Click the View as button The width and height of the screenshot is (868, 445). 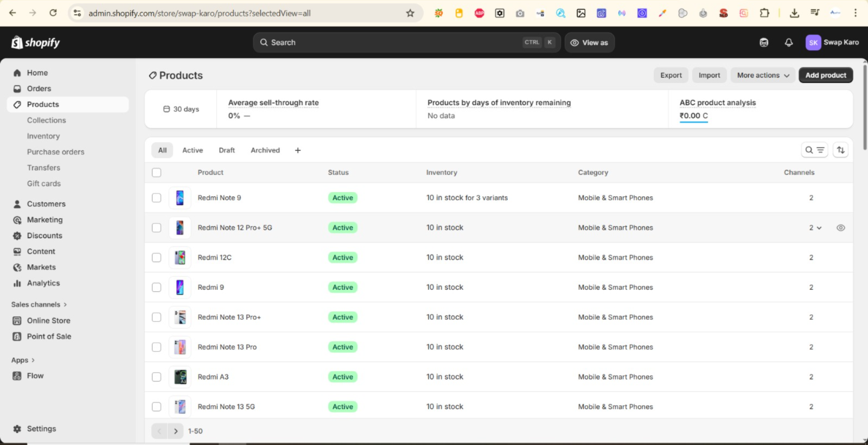(590, 42)
